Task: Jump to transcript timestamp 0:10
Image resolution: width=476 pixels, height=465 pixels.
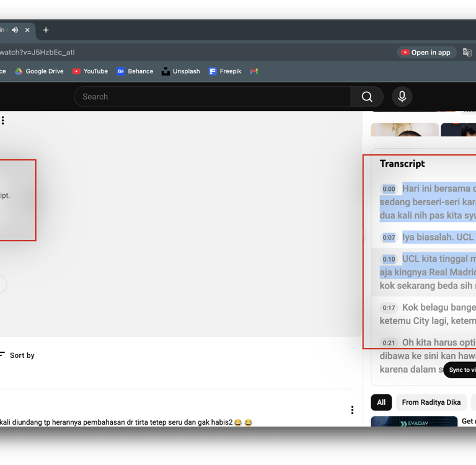Action: tap(389, 259)
